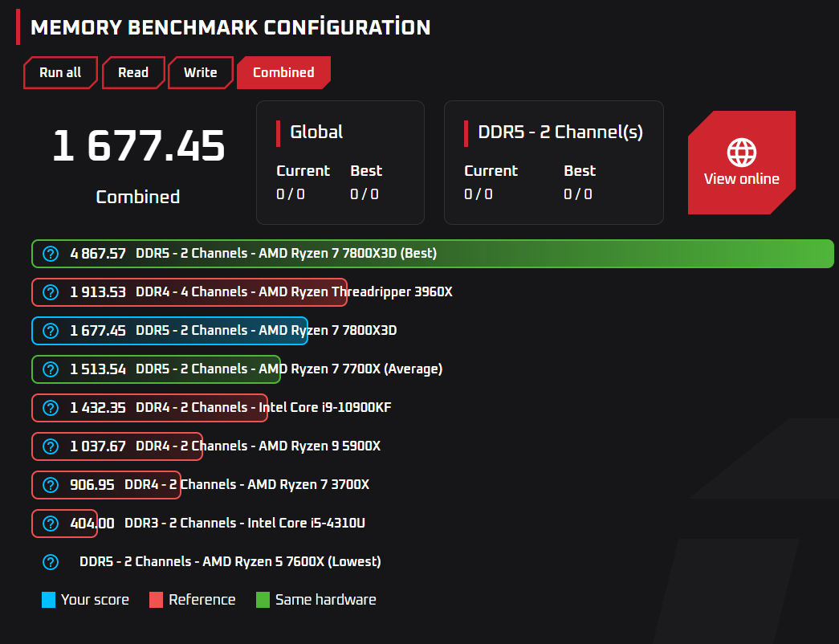The width and height of the screenshot is (839, 644).
Task: Open help icon for Core i5-4310U row
Action: click(x=51, y=524)
